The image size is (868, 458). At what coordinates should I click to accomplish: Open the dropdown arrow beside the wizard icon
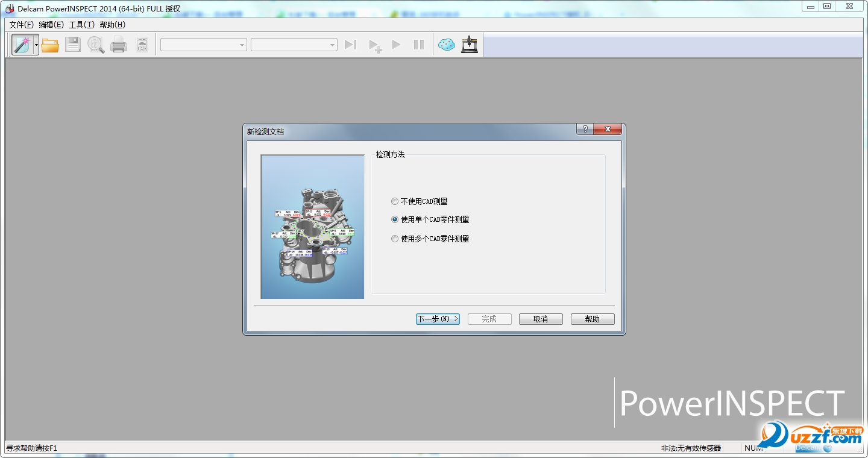(36, 45)
